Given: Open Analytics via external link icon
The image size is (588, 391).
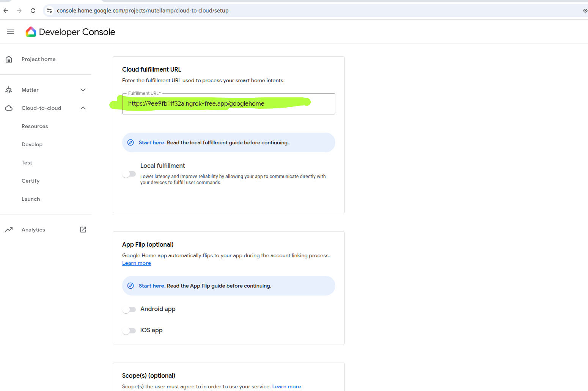Looking at the screenshot, I should click(x=83, y=230).
